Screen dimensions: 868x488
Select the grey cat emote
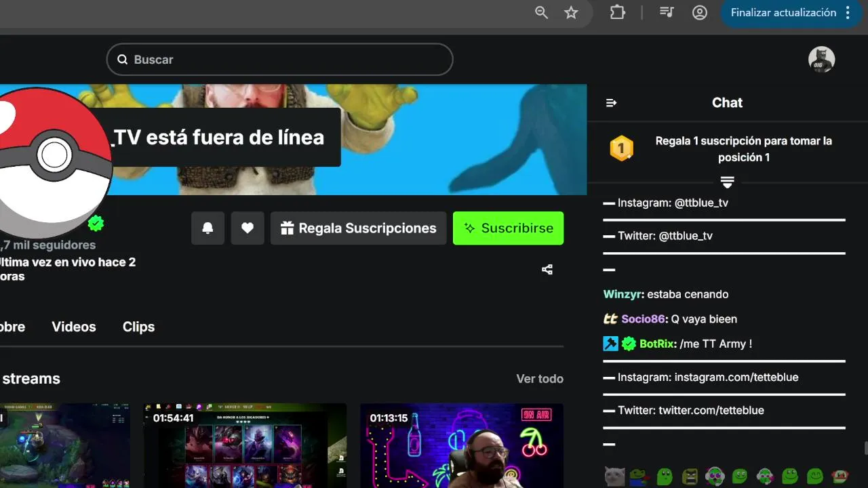615,476
